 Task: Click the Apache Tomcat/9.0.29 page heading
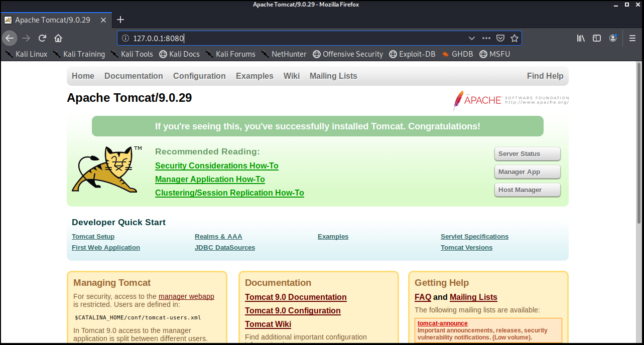pyautogui.click(x=129, y=98)
